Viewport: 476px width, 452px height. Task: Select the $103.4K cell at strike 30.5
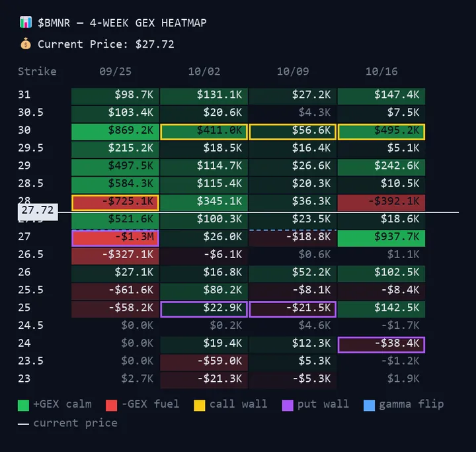tap(115, 114)
